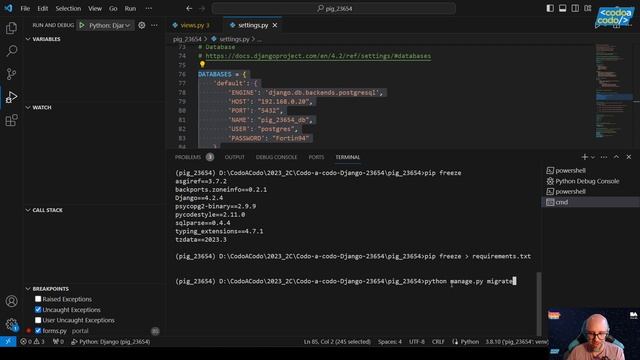Open the Source Control view icon
Image resolution: width=640 pixels, height=360 pixels.
coord(11,73)
